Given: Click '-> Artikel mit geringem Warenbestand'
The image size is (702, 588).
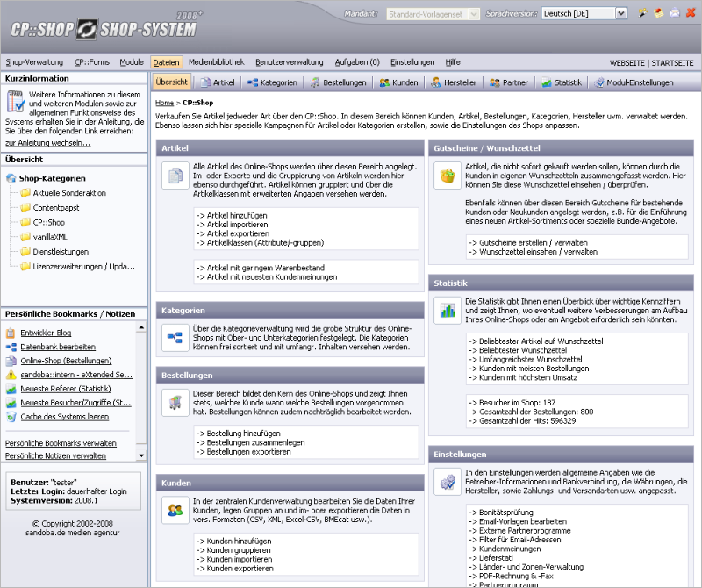Looking at the screenshot, I should coord(261,268).
